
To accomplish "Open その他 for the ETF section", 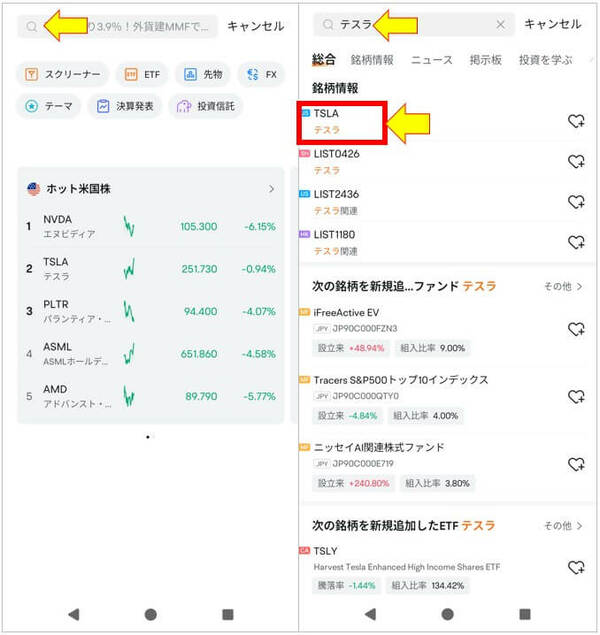I will click(x=563, y=526).
